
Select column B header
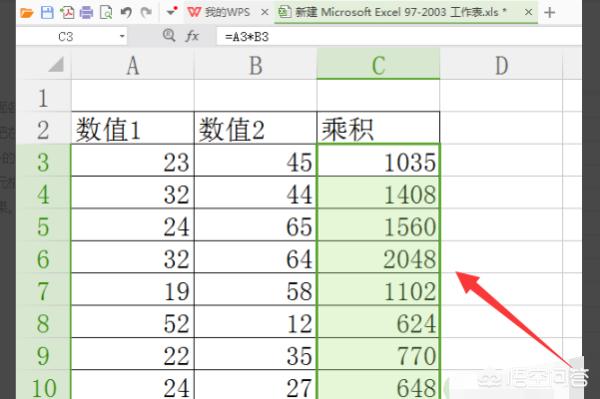(256, 64)
